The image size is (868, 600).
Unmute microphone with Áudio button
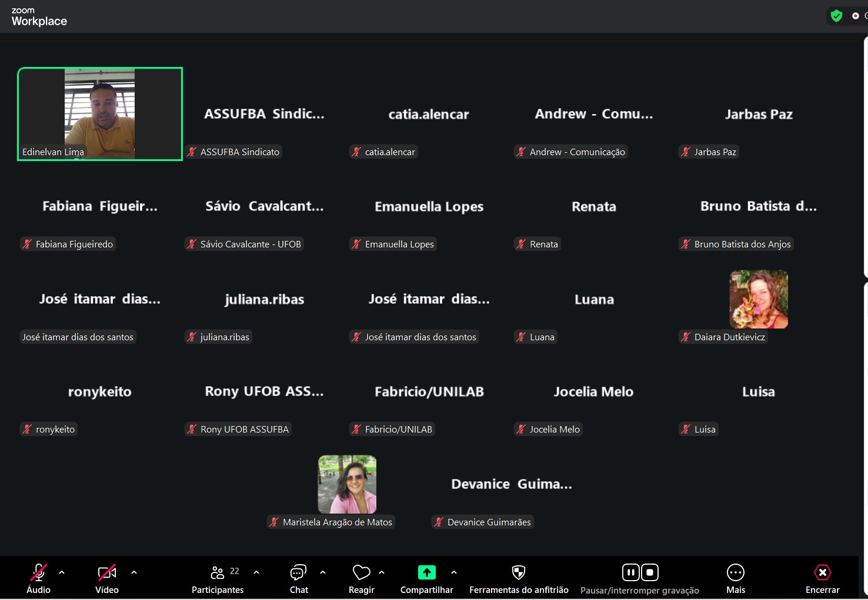tap(38, 572)
